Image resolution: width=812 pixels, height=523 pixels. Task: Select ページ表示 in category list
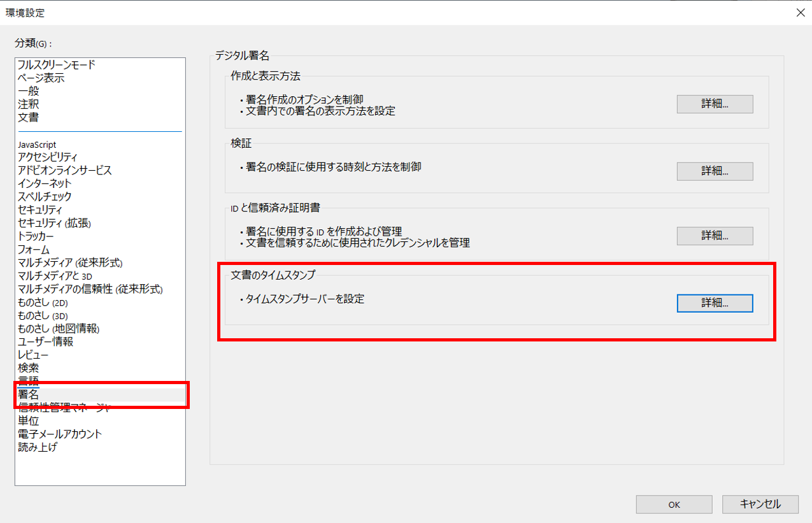41,78
